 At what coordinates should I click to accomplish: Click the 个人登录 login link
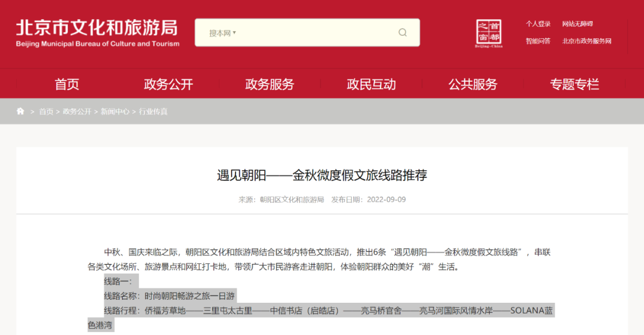[x=538, y=24]
